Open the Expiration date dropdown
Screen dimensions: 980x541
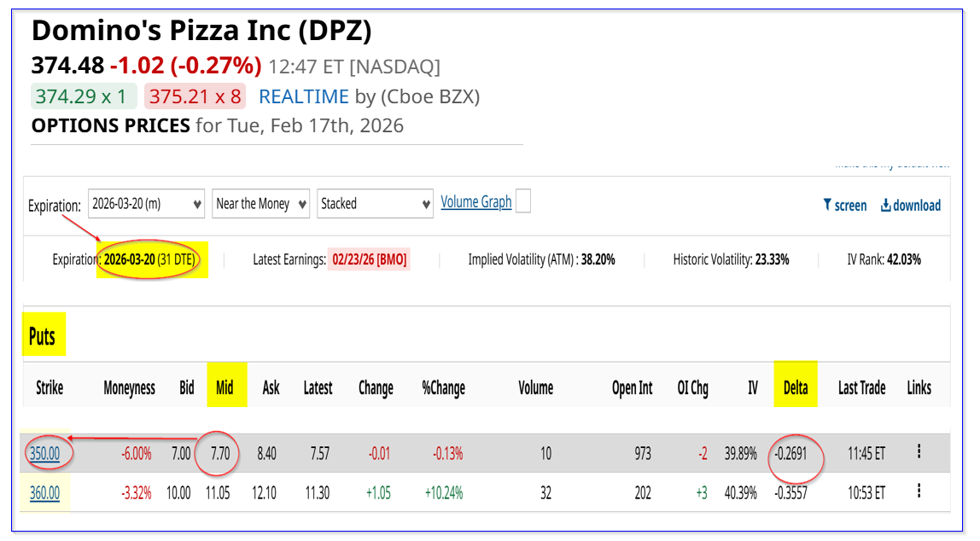point(146,204)
